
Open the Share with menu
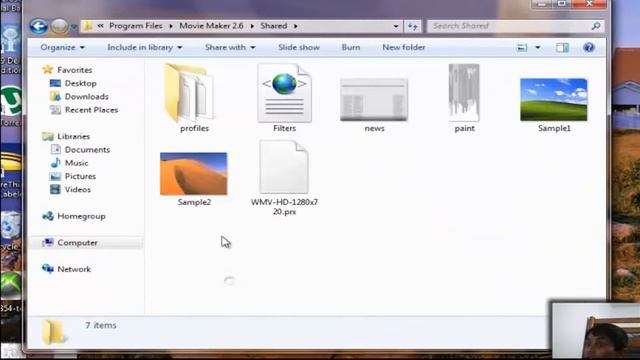click(230, 47)
